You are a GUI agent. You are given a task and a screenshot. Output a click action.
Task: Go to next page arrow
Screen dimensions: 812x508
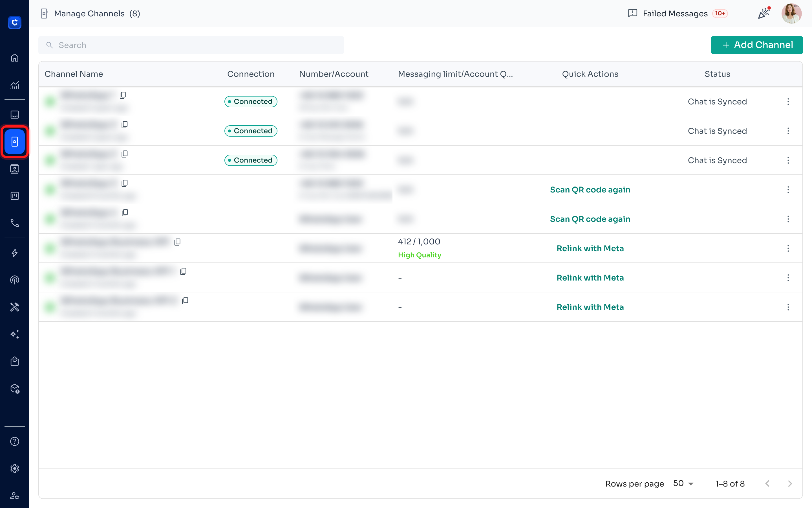tap(790, 483)
